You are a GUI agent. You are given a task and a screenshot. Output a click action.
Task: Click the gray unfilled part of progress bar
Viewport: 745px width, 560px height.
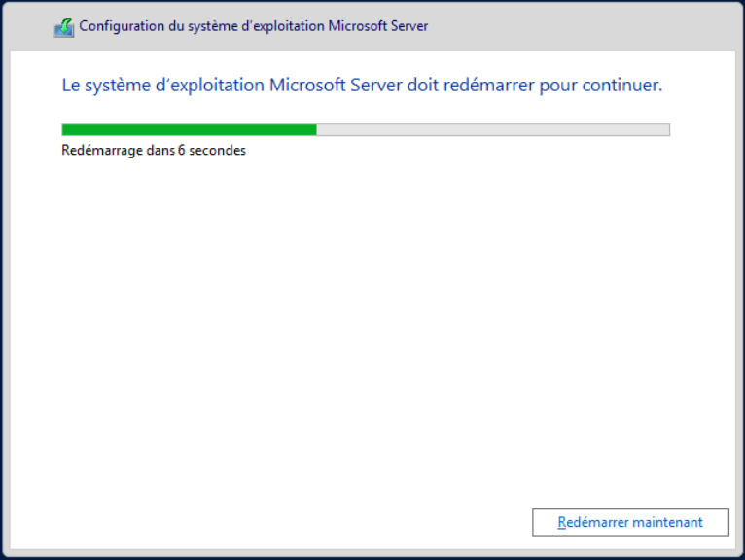click(492, 129)
